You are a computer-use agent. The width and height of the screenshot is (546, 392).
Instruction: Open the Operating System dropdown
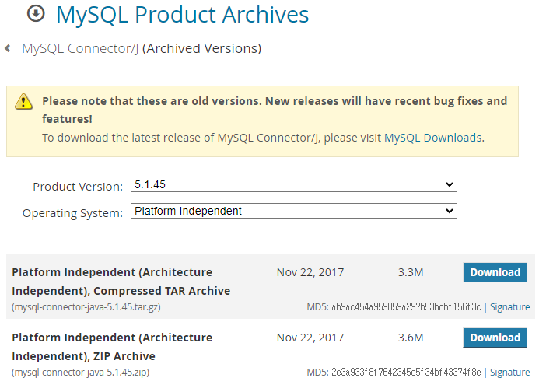[x=293, y=211]
